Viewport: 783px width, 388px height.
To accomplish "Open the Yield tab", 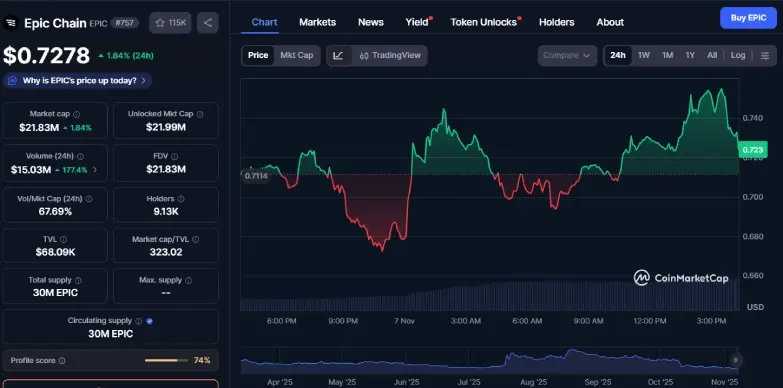I will tap(417, 22).
